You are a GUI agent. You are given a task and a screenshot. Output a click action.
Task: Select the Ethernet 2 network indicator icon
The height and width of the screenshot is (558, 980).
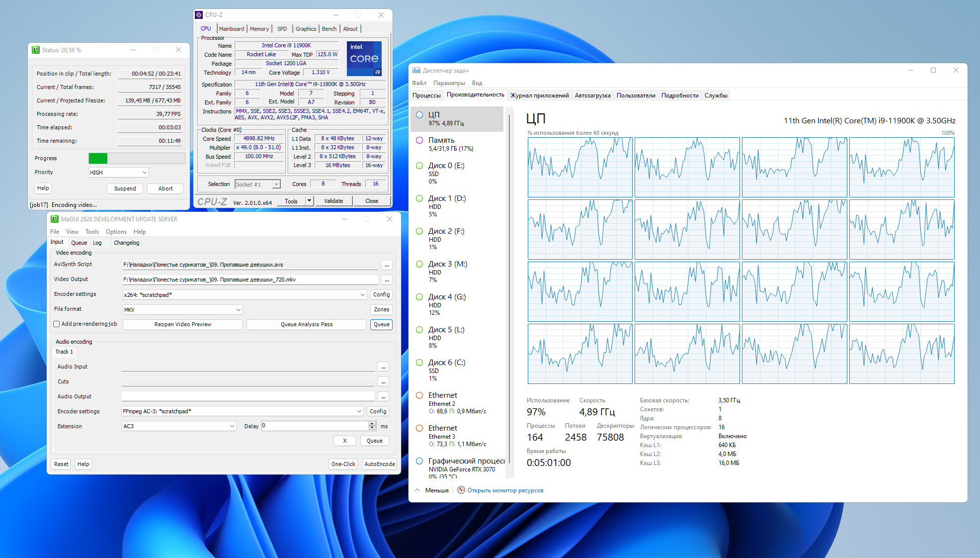(419, 395)
